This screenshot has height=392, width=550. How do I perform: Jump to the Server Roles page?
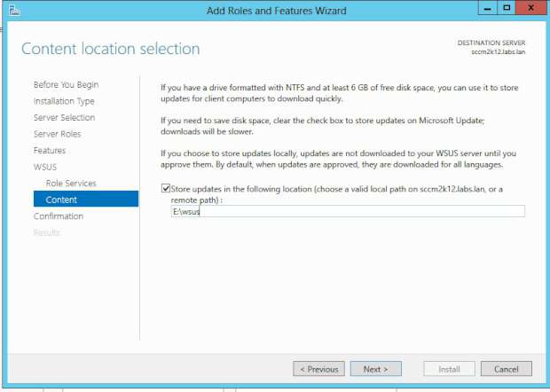[57, 134]
